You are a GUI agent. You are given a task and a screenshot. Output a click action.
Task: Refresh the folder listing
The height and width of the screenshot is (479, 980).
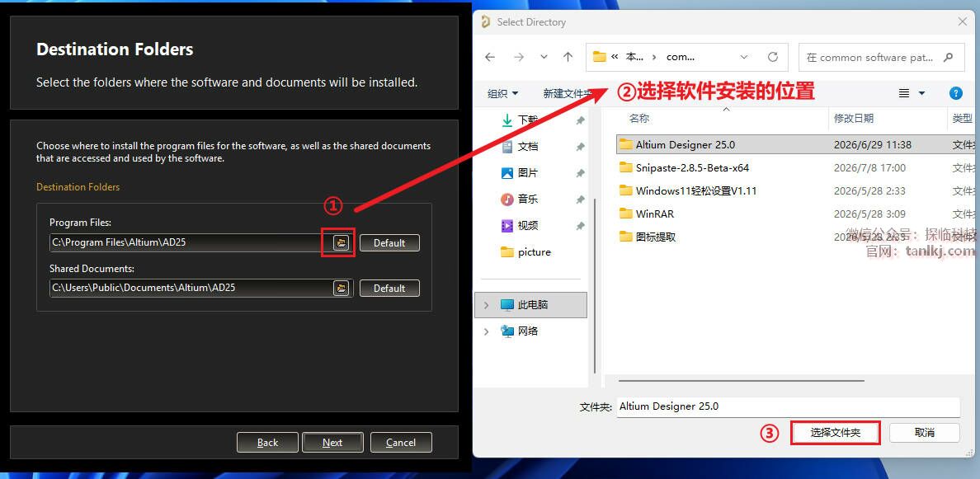(773, 57)
